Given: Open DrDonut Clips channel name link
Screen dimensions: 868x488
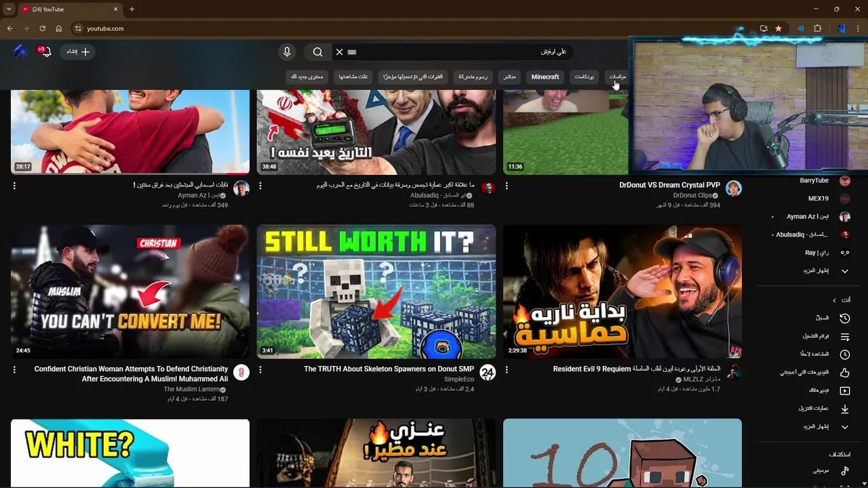Looking at the screenshot, I should point(692,195).
